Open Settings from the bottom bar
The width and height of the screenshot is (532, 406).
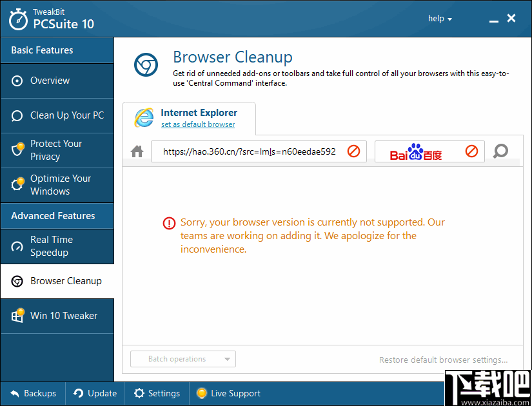157,393
